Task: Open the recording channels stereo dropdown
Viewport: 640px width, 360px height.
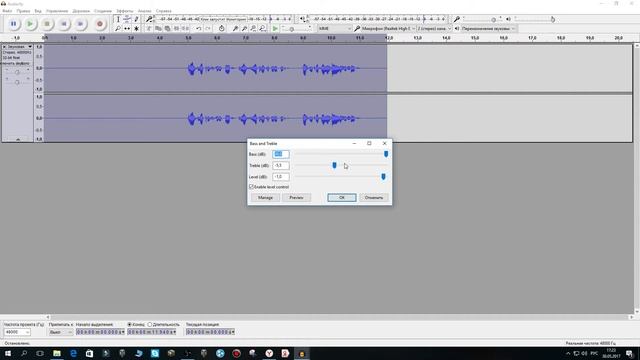Action: [434, 29]
